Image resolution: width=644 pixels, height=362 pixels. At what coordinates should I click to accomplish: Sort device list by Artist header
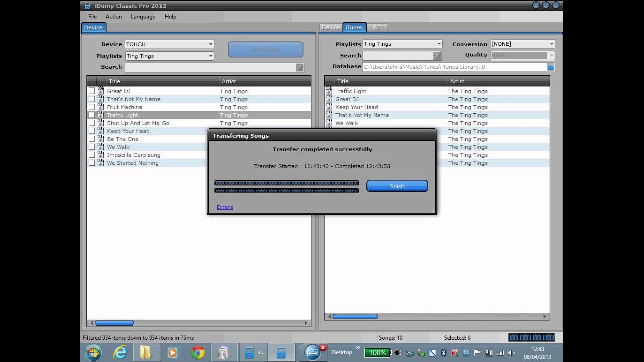coord(265,81)
